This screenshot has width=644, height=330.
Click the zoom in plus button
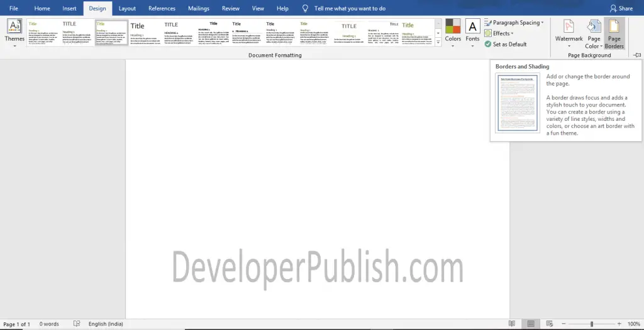tap(619, 324)
